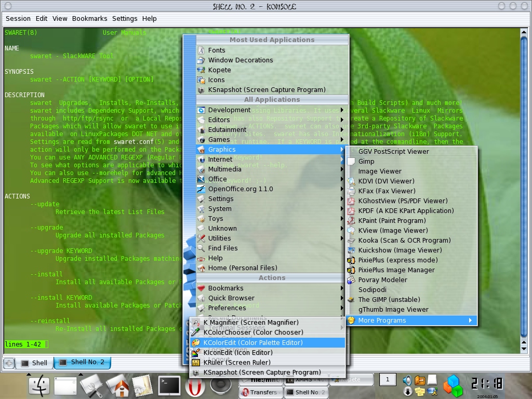Click the KView (Image Viewer) icon
The height and width of the screenshot is (399, 532).
pos(352,230)
